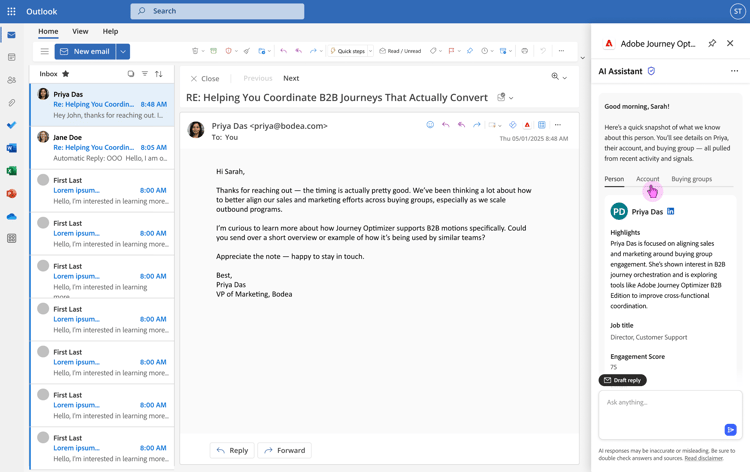Expand Snooze options dropdown arrow
This screenshot has width=750, height=472.
tap(492, 51)
